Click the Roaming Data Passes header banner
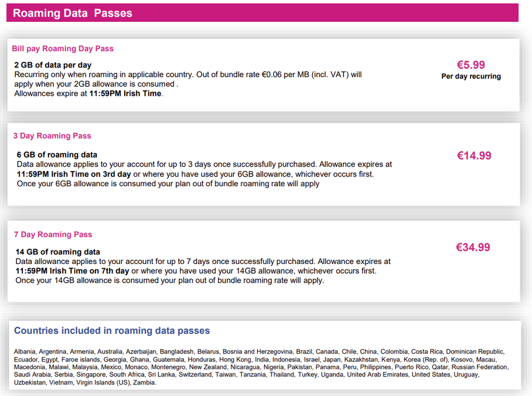This screenshot has width=532, height=396. [x=262, y=13]
